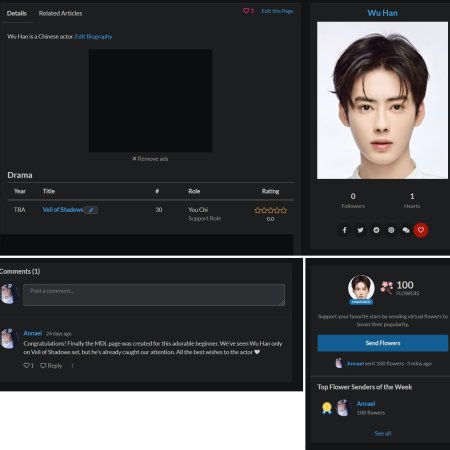Viewport: 450px width, 450px height.
Task: Click the star rating for Veil of Shadows
Action: 270,210
